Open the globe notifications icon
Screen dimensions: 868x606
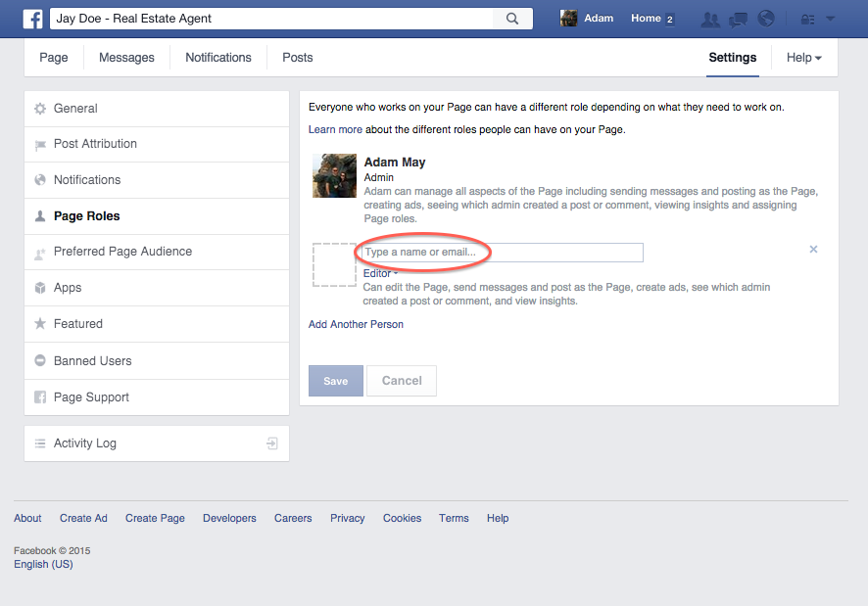tap(766, 19)
